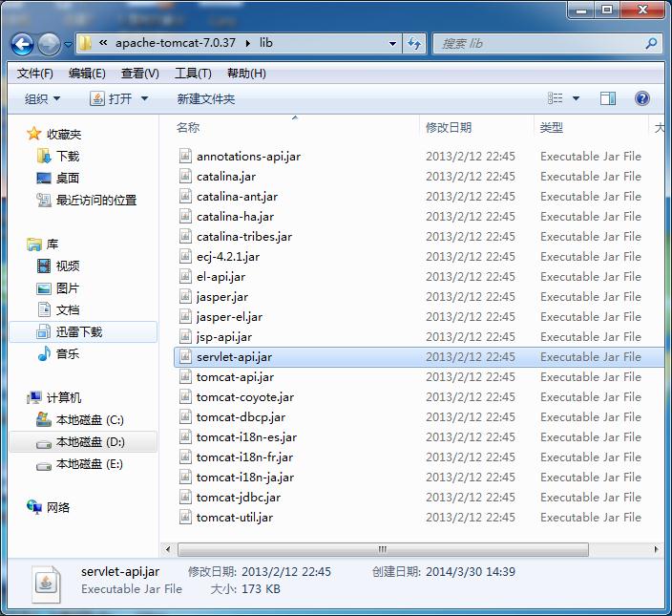
Task: Click the jsp-api.jar file icon
Action: 185,336
